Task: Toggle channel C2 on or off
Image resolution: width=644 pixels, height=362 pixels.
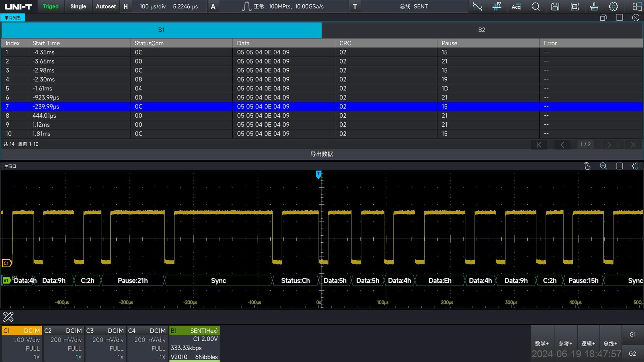Action: coord(64,331)
